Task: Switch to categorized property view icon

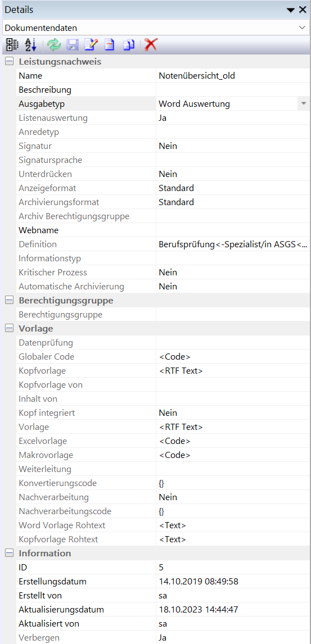Action: [12, 44]
